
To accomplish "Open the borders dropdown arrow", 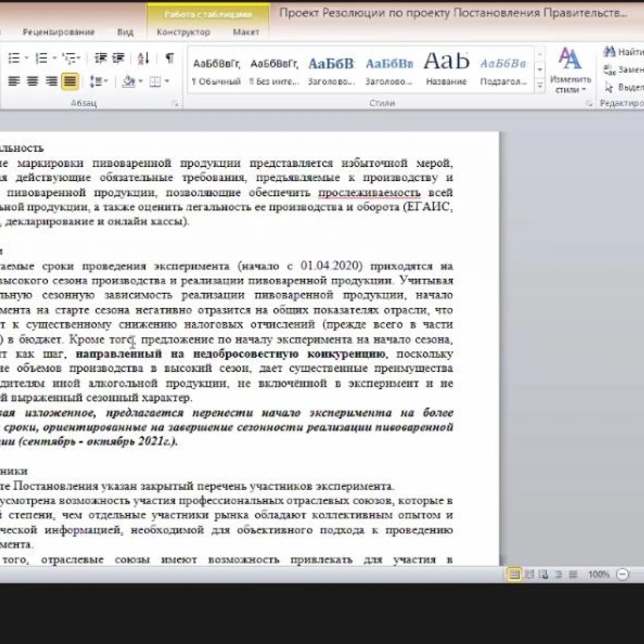I will [167, 81].
